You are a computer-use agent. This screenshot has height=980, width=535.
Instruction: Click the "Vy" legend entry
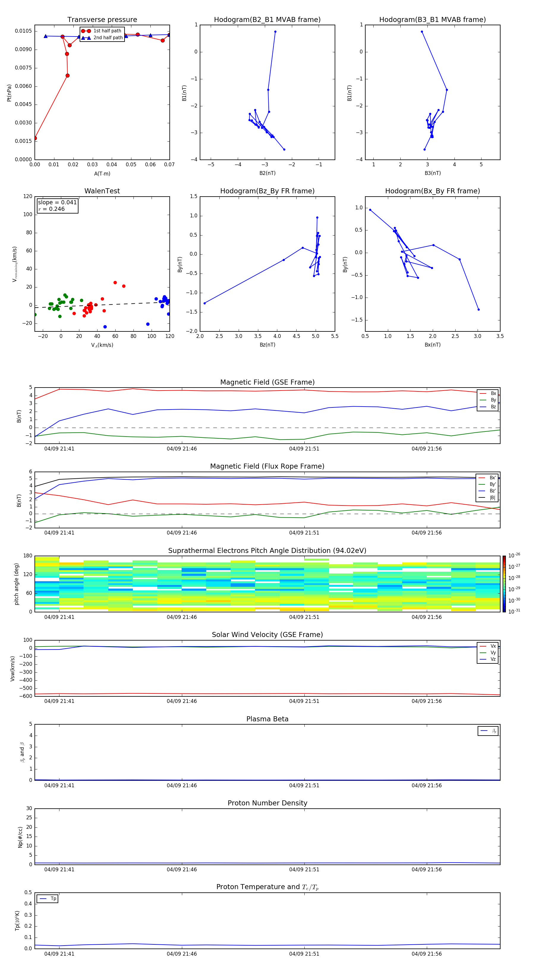(488, 653)
